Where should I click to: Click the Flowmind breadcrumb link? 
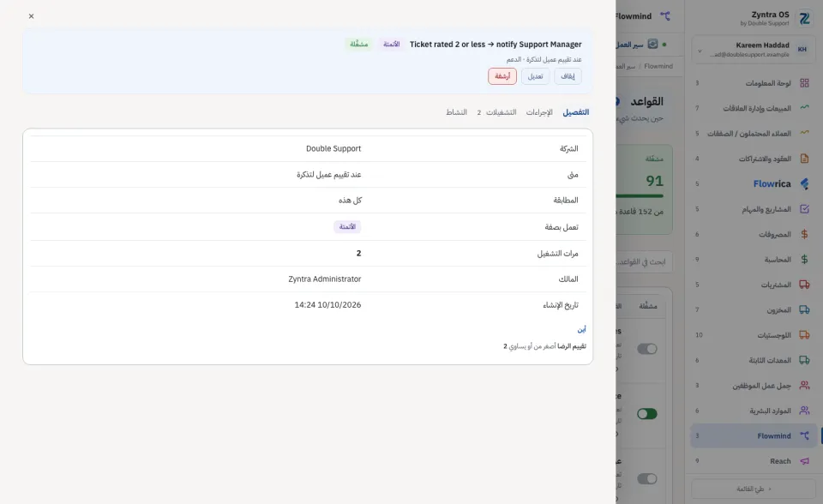tap(658, 66)
